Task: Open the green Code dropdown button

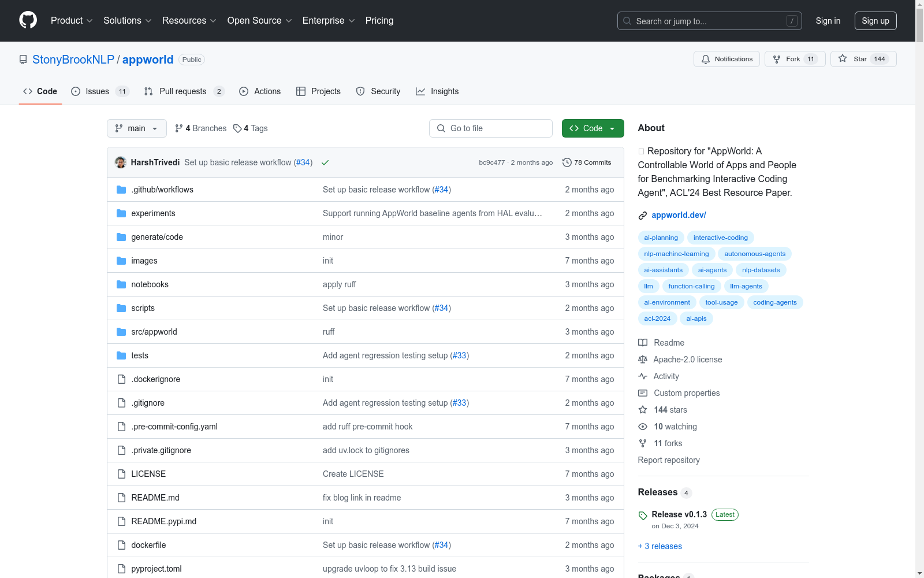Action: [x=593, y=128]
